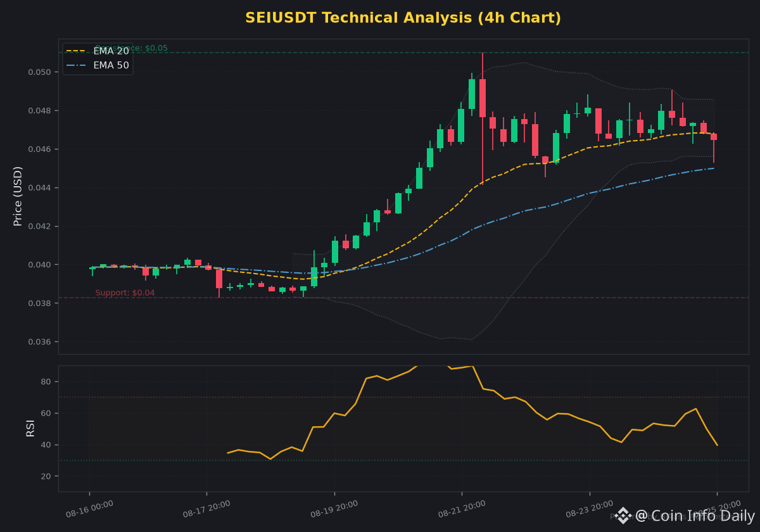This screenshot has width=760, height=532.
Task: Click the 0.046 price axis tick
Action: 39,149
